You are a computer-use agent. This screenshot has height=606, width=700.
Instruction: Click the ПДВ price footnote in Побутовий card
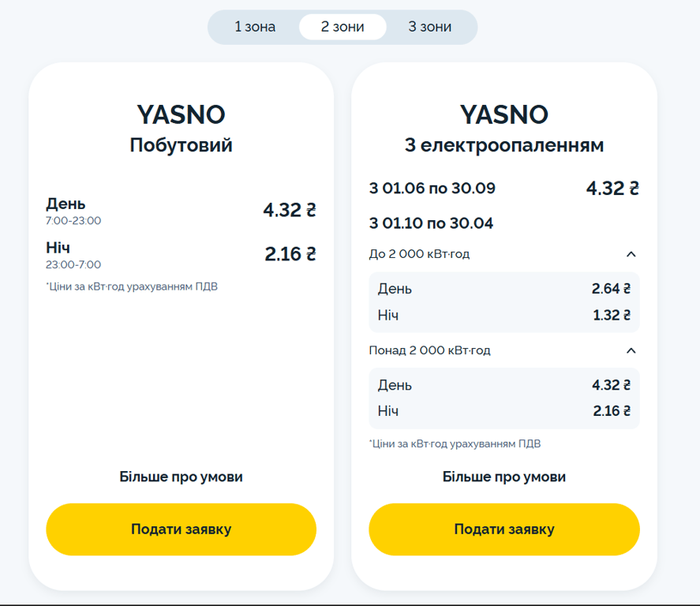(x=132, y=286)
